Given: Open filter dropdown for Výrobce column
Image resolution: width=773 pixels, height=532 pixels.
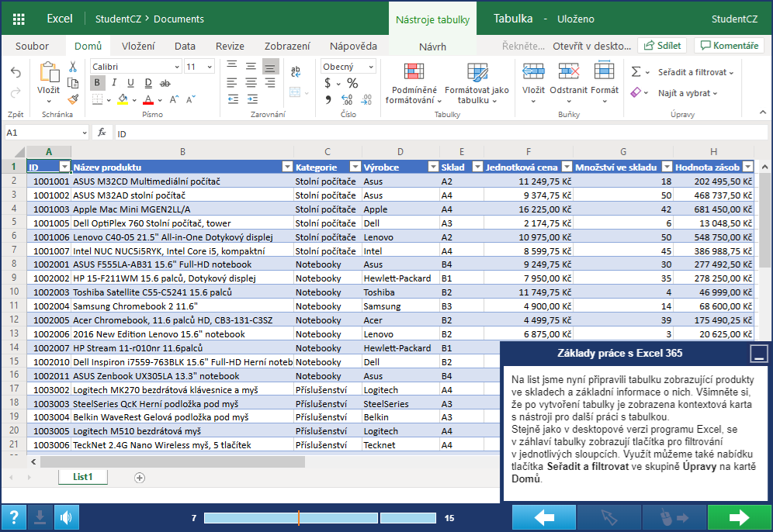Looking at the screenshot, I should [x=433, y=167].
